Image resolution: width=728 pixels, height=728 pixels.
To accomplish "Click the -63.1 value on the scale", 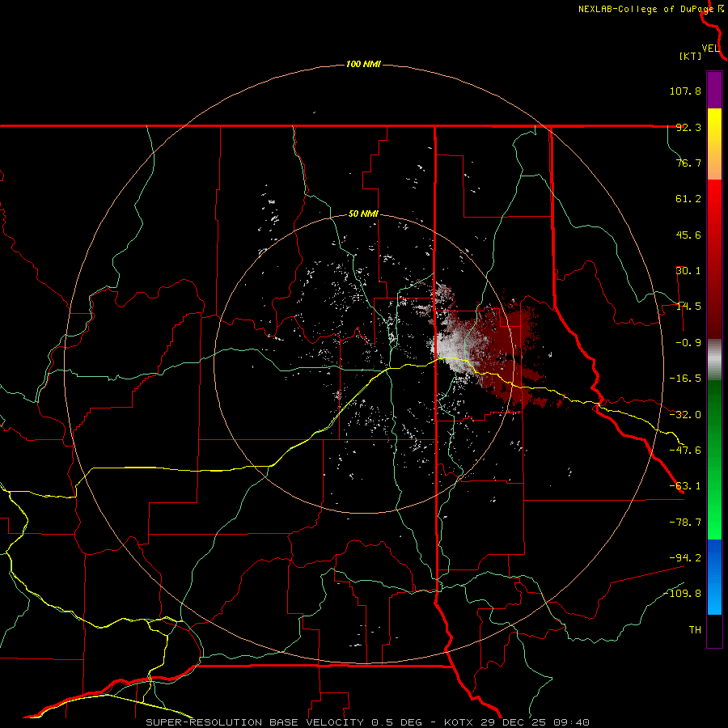I will (685, 486).
